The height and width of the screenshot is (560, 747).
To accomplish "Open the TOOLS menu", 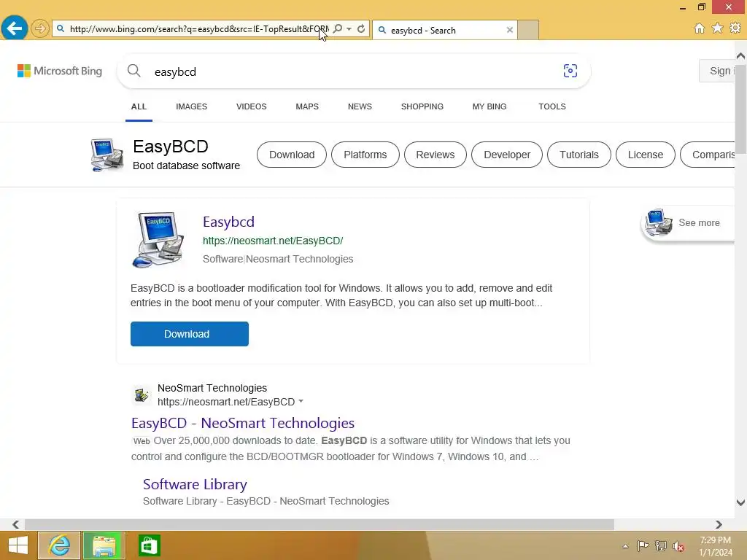I will [x=552, y=106].
